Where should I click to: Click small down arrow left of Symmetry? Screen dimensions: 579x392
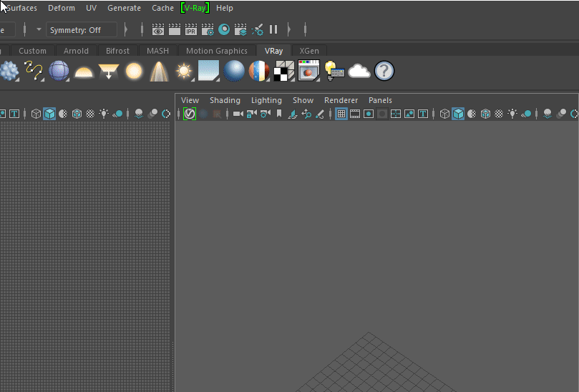click(39, 29)
